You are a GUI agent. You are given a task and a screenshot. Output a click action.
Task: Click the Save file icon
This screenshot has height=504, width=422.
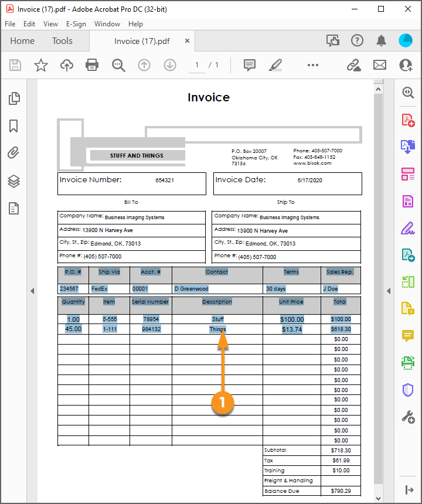tap(15, 65)
